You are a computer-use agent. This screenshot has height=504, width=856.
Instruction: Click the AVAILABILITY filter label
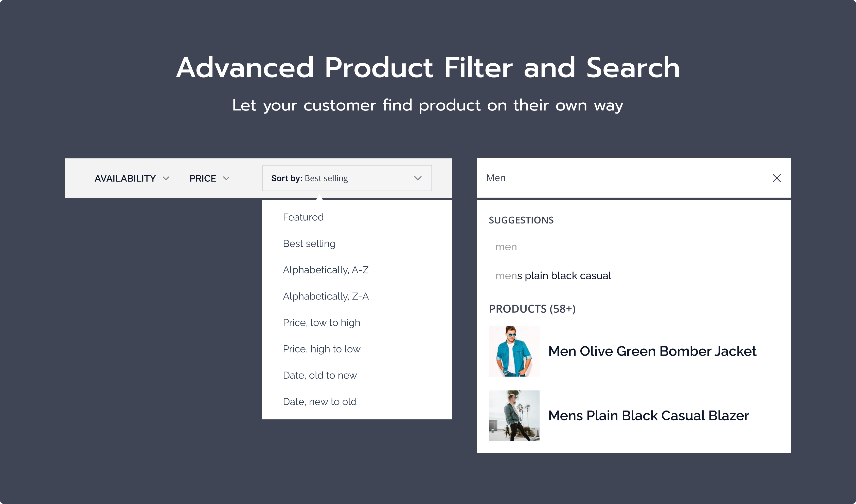tap(124, 178)
